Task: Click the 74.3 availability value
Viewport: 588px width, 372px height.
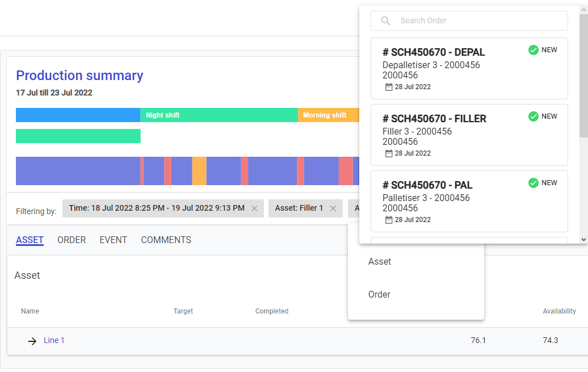Action: click(x=551, y=340)
